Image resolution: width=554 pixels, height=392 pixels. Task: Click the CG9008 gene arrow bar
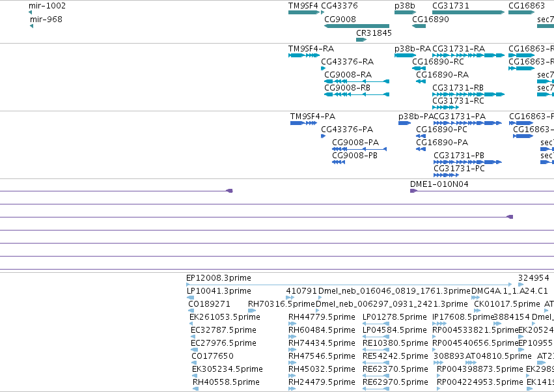tap(357, 26)
